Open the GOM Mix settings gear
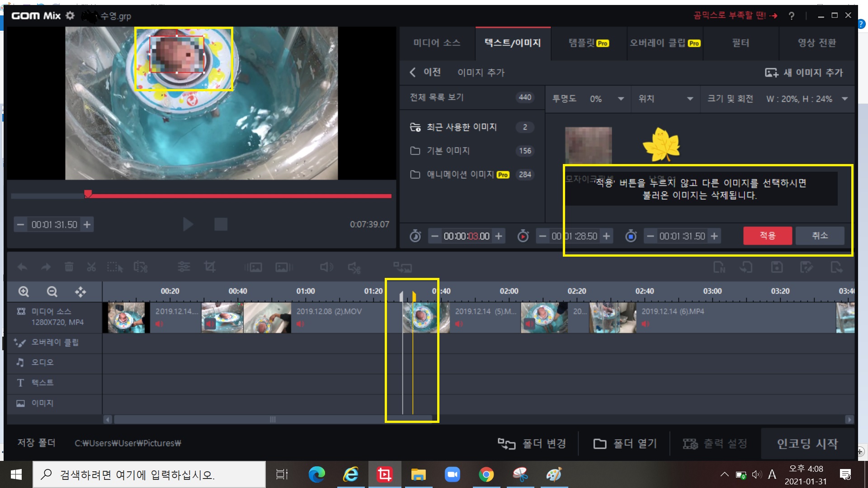The width and height of the screenshot is (868, 488). [x=70, y=15]
